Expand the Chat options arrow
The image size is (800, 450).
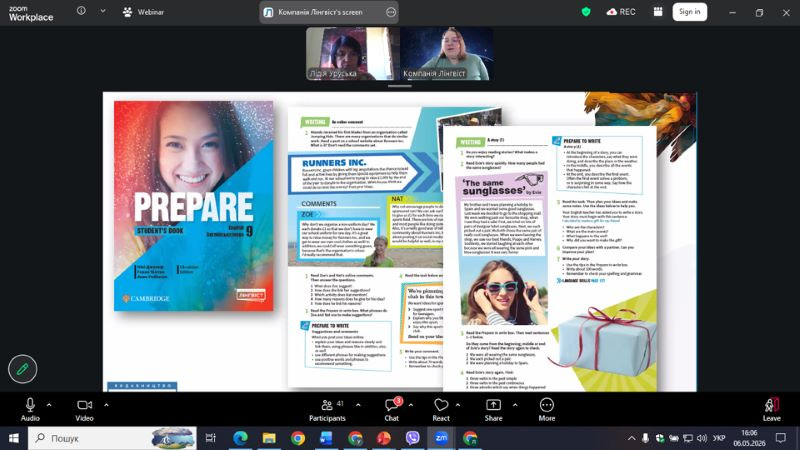(411, 405)
